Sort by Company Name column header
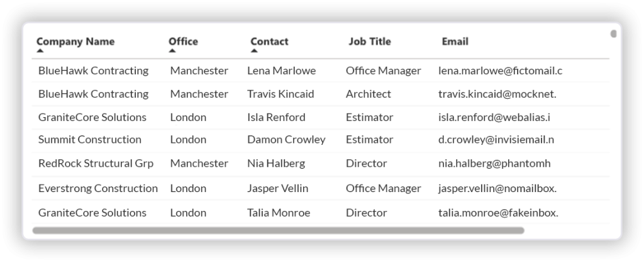644x262 pixels. point(75,42)
